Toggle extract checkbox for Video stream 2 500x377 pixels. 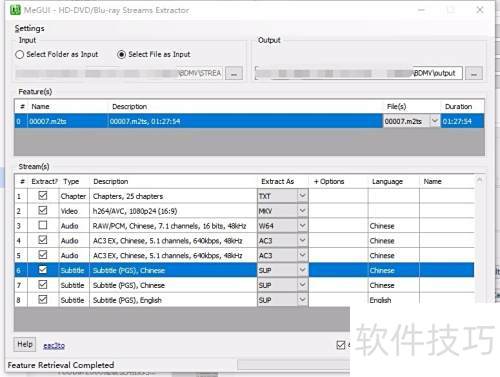click(43, 210)
